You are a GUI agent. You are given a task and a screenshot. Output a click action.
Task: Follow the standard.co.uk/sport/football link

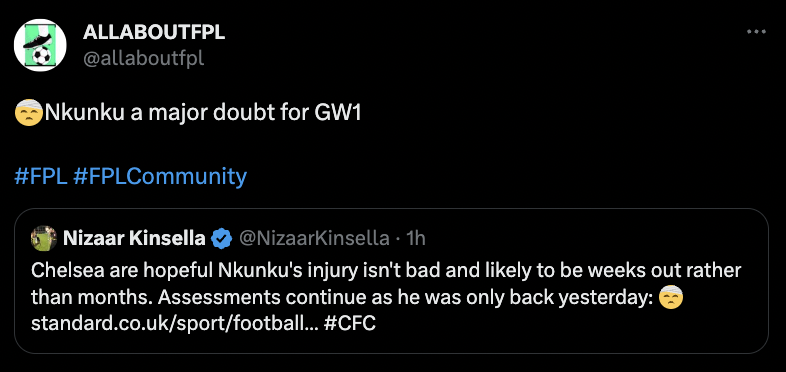(174, 323)
